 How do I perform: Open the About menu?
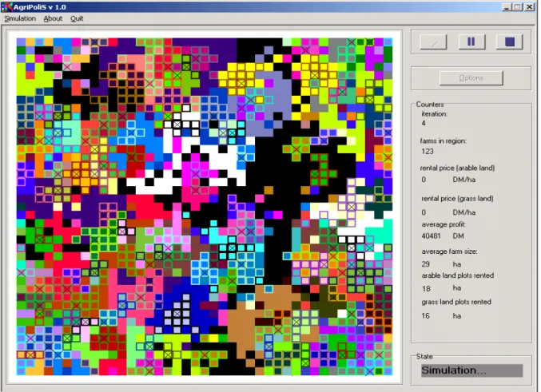click(53, 18)
